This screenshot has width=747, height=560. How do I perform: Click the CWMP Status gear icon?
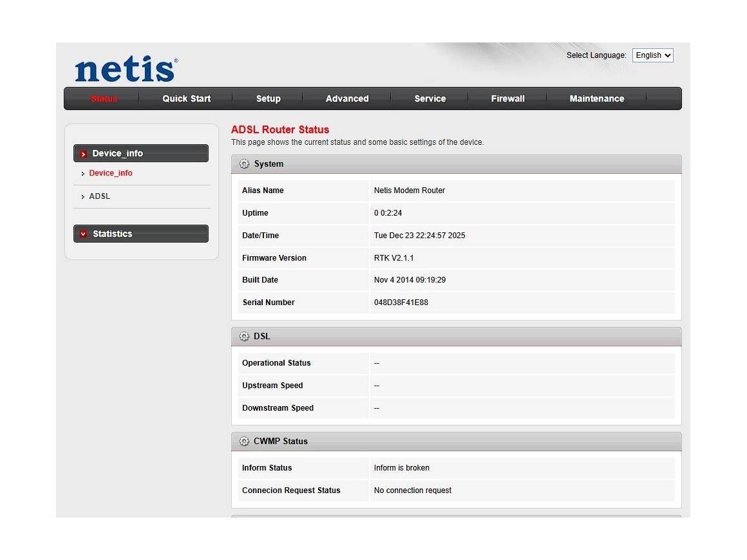pos(244,441)
